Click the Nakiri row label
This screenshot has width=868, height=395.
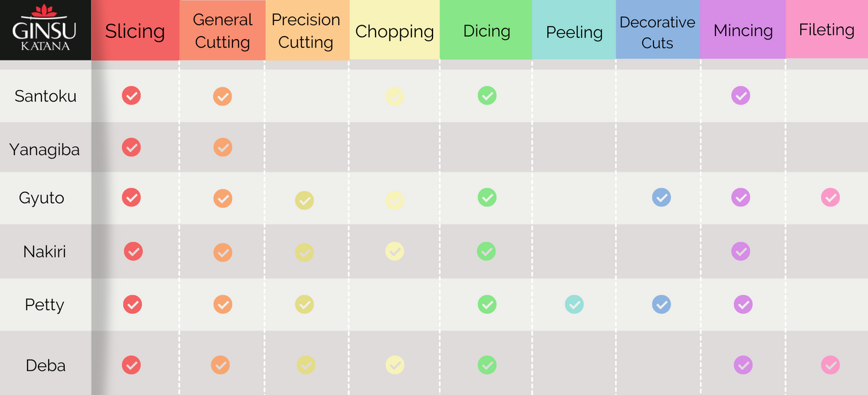coord(44,251)
